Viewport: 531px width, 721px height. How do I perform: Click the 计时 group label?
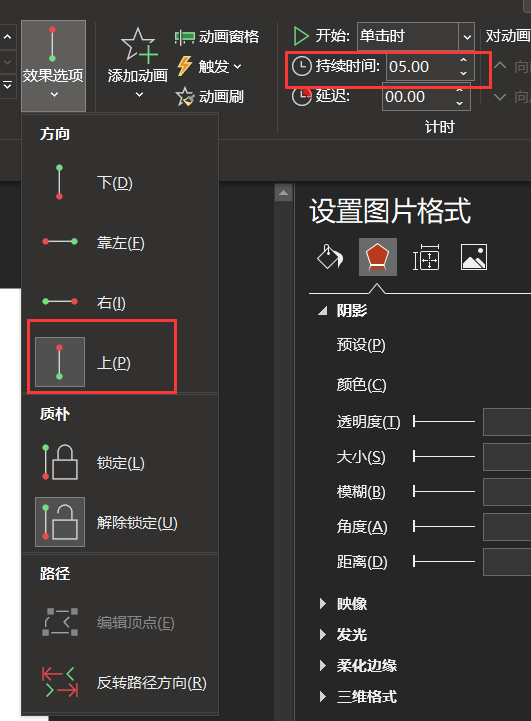point(440,126)
